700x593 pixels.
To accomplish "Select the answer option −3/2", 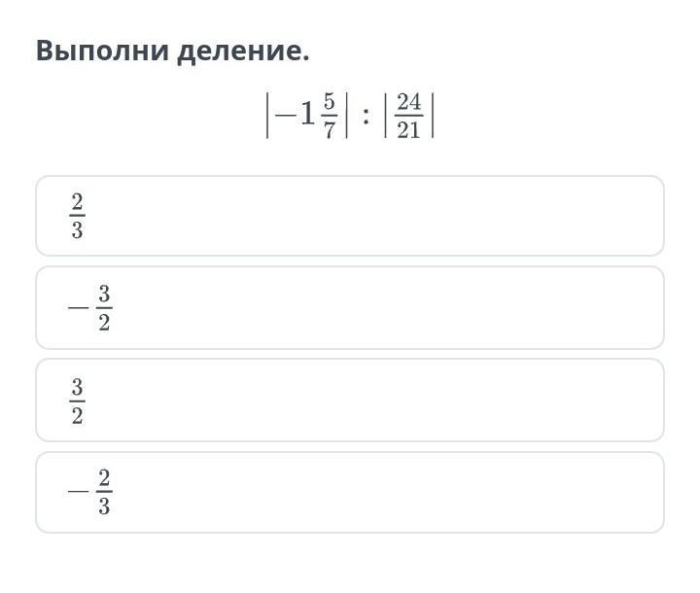I will pos(350,308).
